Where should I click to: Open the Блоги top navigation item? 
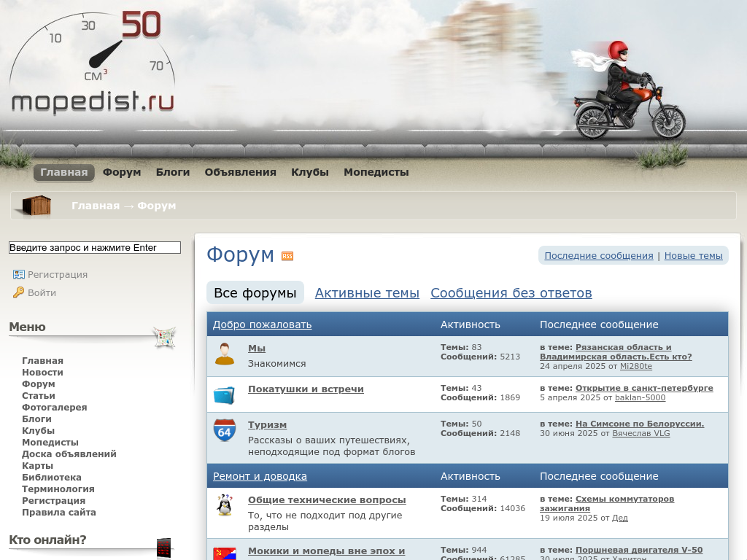point(173,173)
